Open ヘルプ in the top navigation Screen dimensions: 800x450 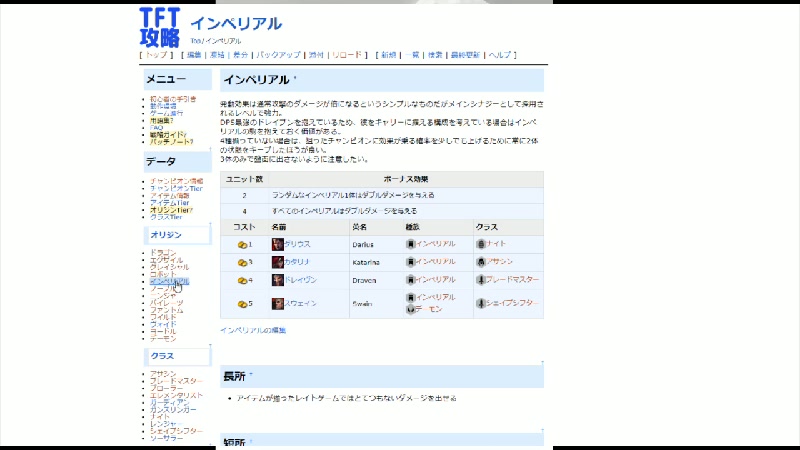click(x=499, y=55)
